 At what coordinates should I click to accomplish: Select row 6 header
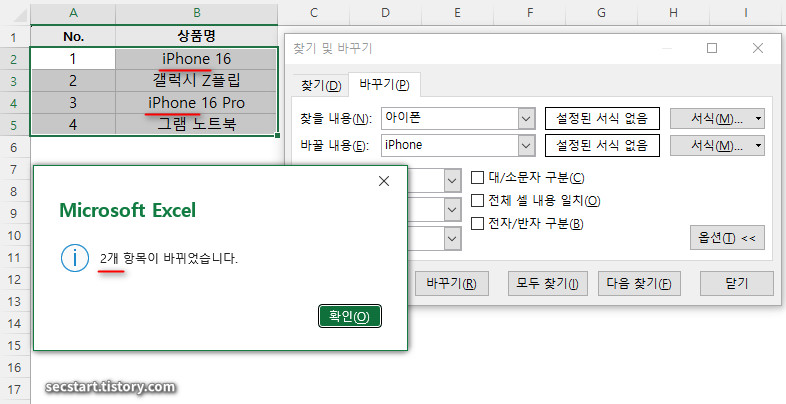click(14, 147)
